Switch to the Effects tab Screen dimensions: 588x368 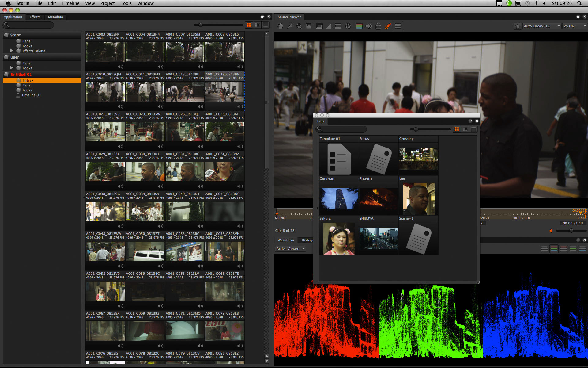[35, 17]
